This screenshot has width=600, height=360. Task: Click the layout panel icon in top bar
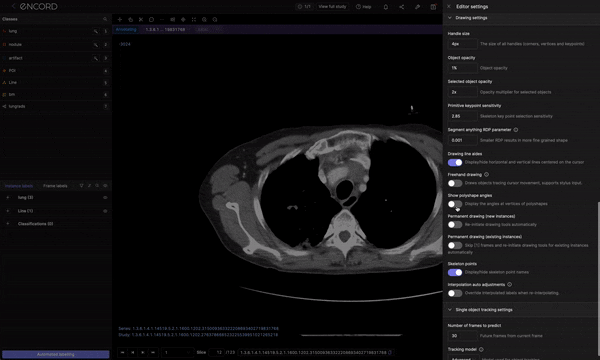tap(433, 7)
